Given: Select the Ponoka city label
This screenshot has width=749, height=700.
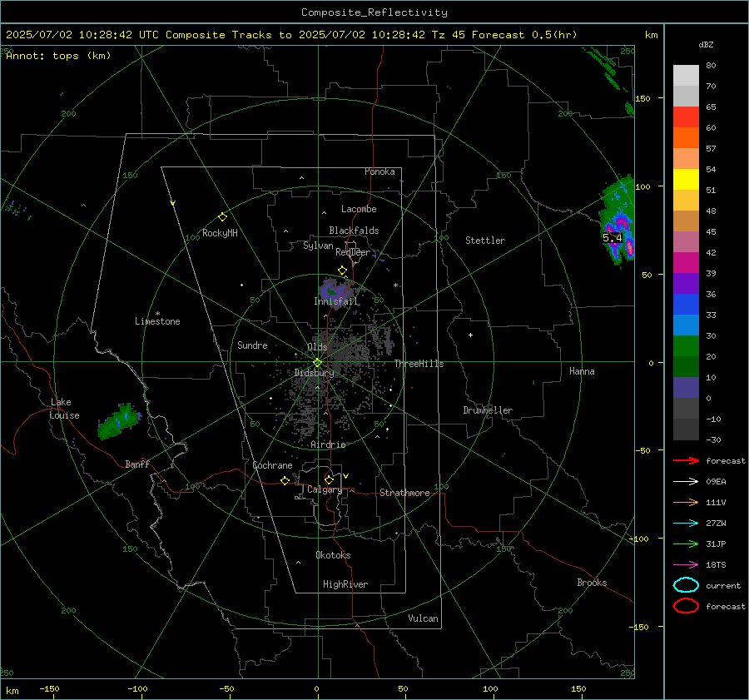Looking at the screenshot, I should pos(379,171).
